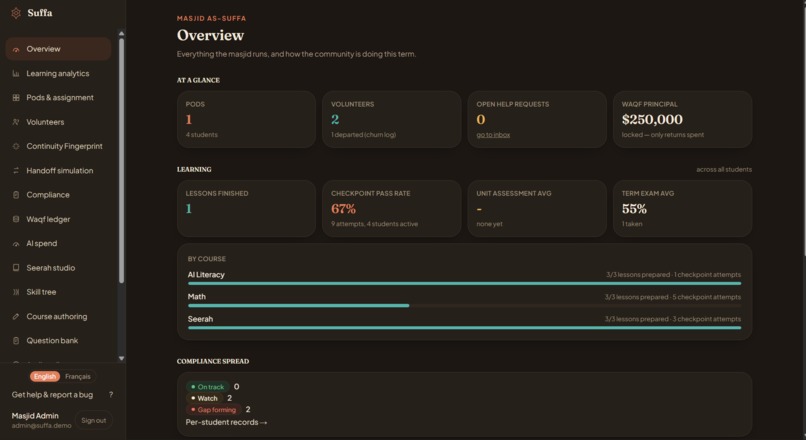Open Overview in the sidebar

point(58,49)
